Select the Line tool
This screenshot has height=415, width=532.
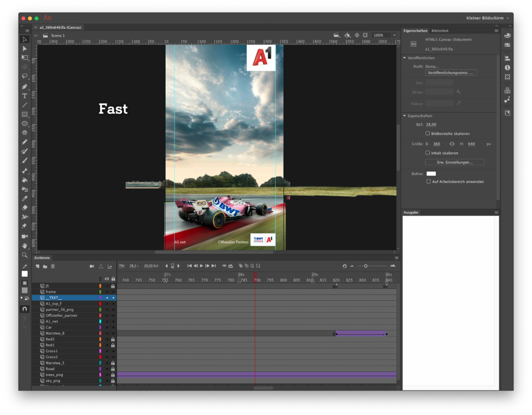pos(25,105)
